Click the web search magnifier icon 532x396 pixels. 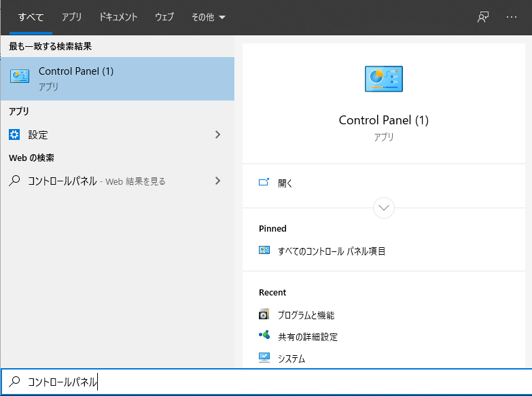point(14,181)
